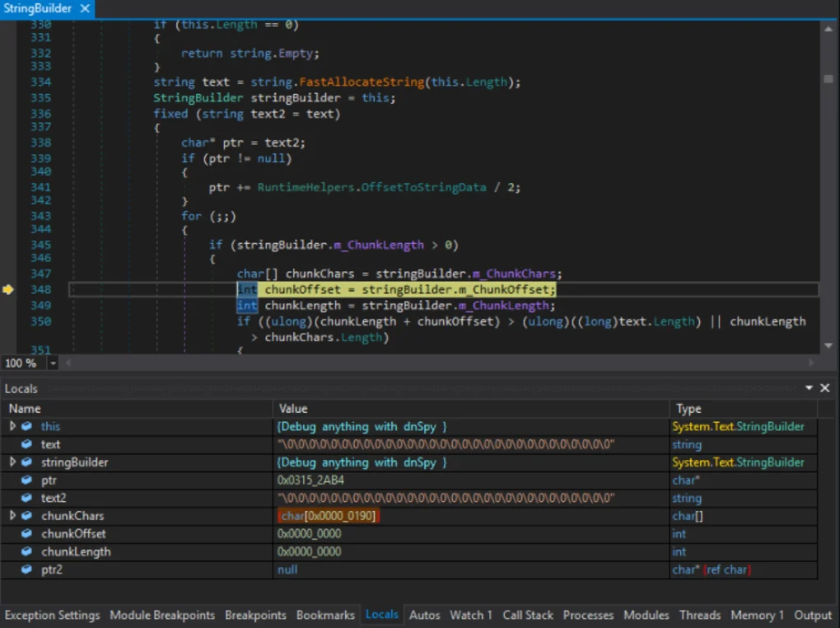Click the editor vertical scrollbar thumb
The image size is (840, 628).
(x=828, y=78)
